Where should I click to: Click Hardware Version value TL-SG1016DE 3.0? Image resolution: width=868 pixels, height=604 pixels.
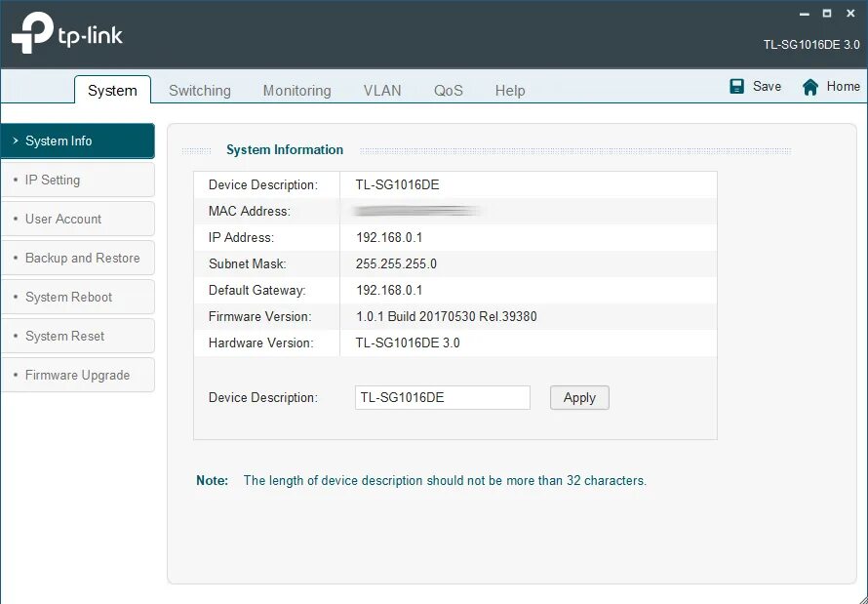coord(408,342)
